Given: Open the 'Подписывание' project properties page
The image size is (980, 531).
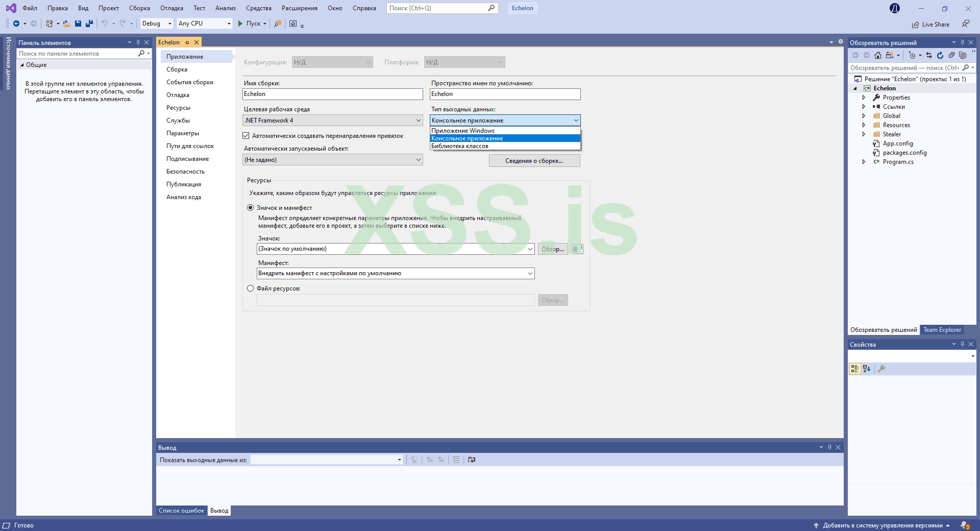Looking at the screenshot, I should click(x=187, y=159).
